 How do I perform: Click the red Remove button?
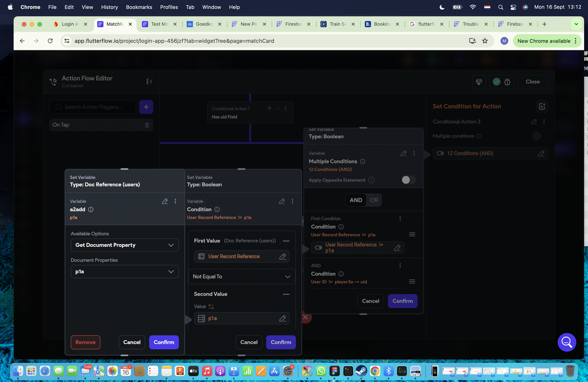coord(85,342)
